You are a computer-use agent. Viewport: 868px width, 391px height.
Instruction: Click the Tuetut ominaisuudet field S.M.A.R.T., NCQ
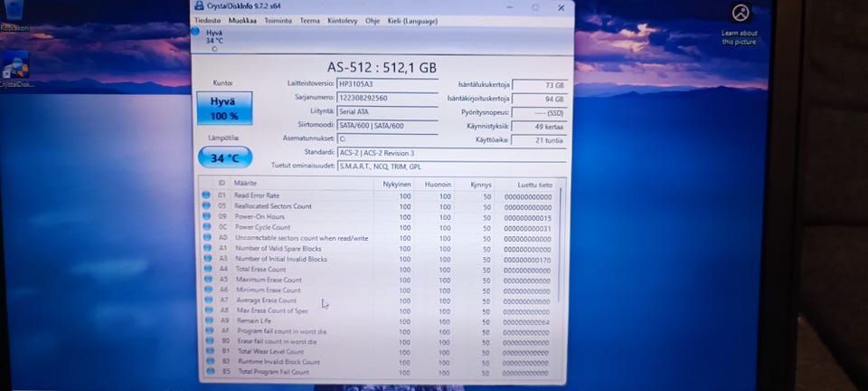pos(451,167)
